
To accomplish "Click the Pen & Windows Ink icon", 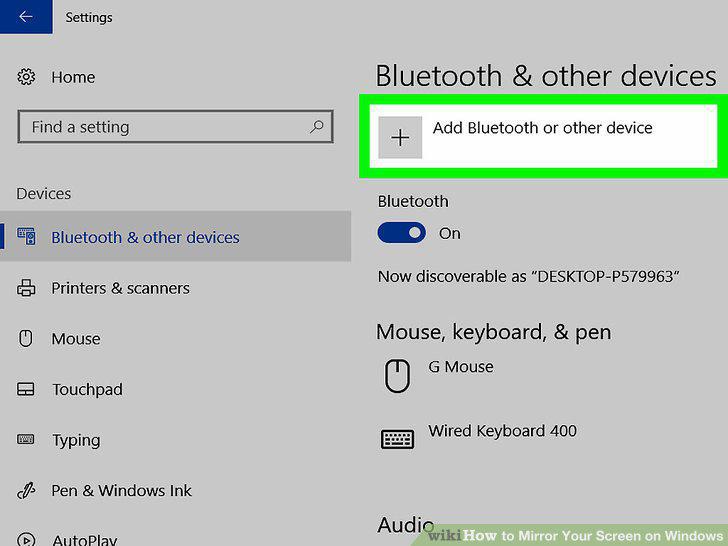I will point(26,490).
